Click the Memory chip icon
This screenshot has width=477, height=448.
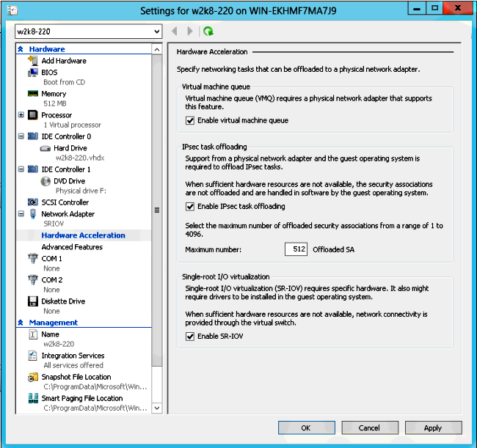pos(33,94)
